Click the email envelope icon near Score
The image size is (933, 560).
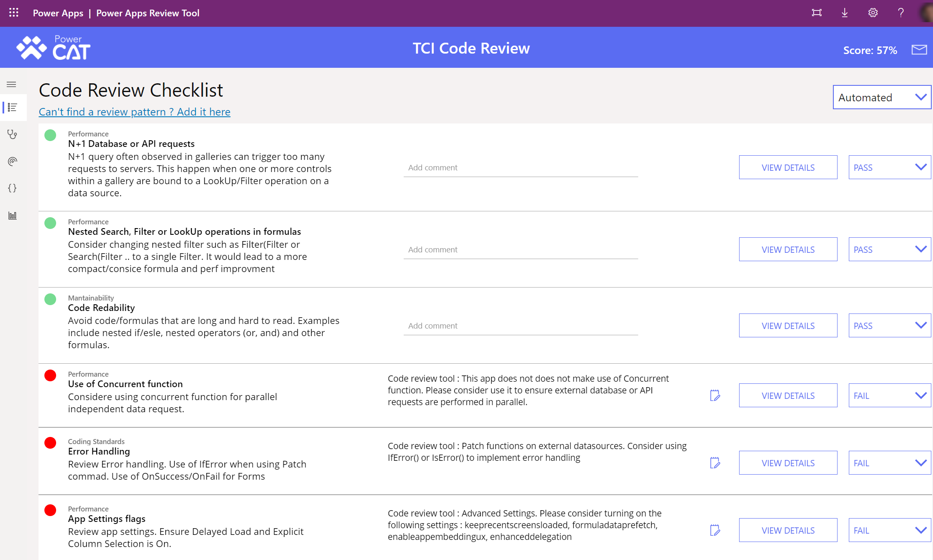coord(919,50)
